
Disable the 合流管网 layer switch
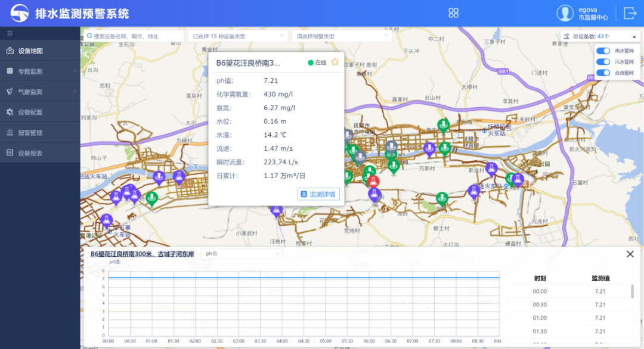603,73
